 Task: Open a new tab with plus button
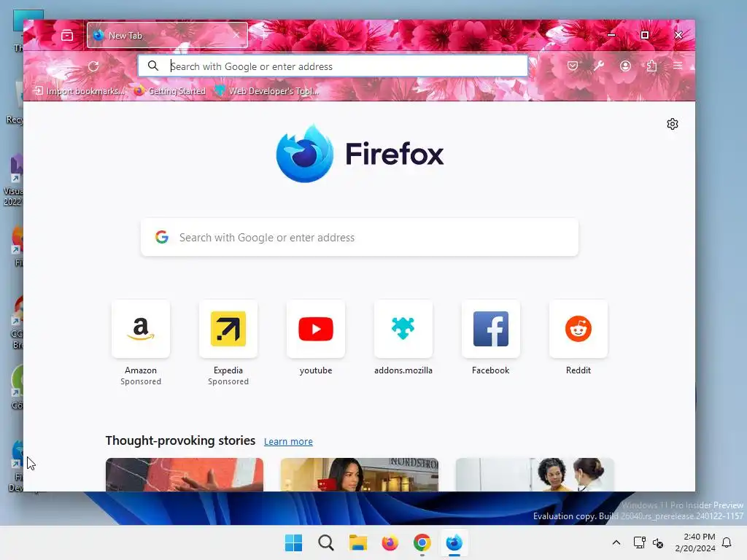263,35
